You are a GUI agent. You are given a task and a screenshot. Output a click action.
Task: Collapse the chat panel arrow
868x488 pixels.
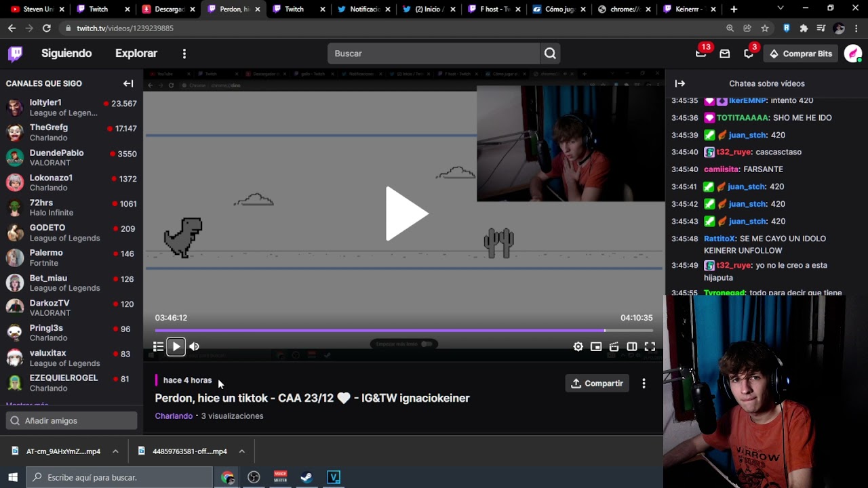680,83
